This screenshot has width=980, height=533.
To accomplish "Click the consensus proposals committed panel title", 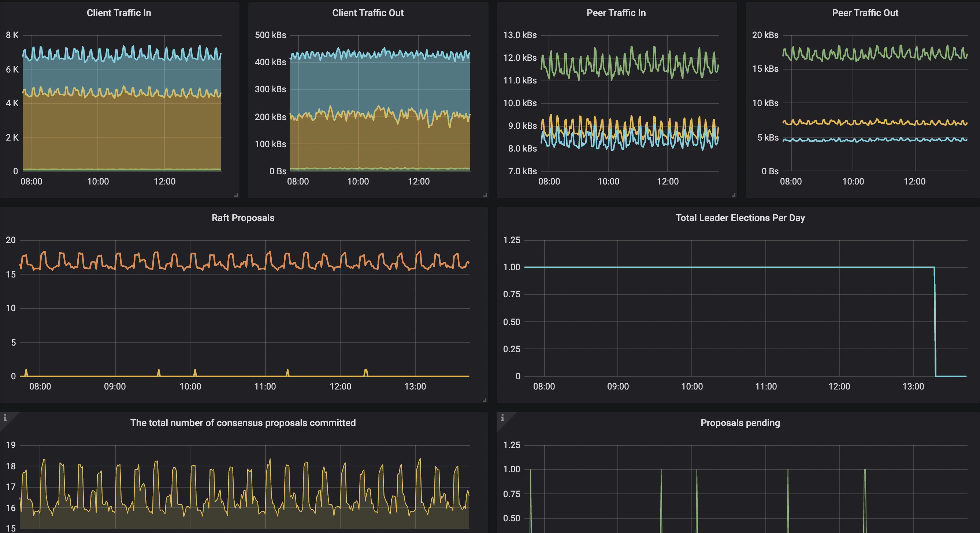I will click(243, 423).
